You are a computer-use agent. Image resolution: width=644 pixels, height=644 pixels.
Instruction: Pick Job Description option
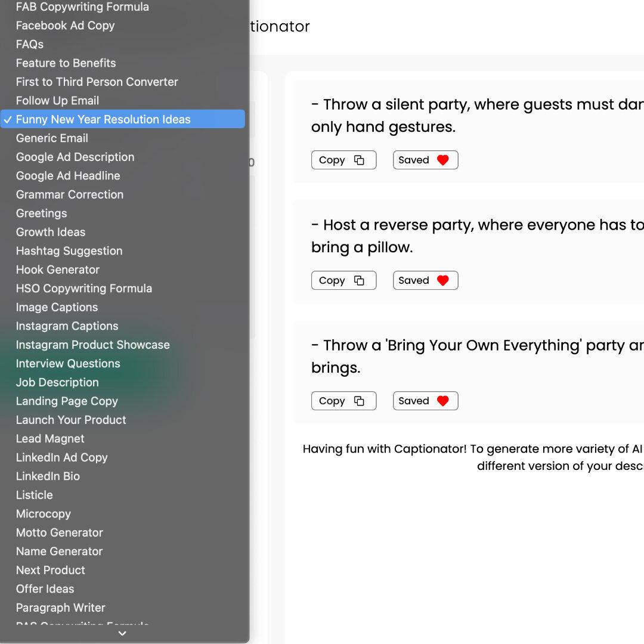(123, 382)
